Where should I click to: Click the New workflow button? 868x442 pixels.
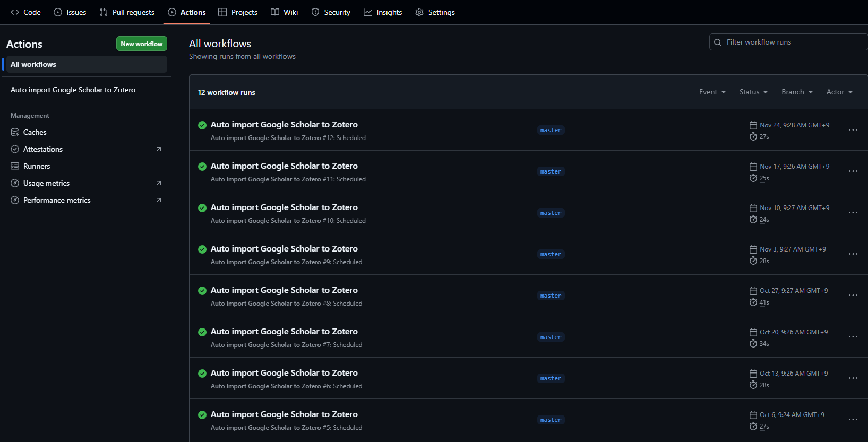pos(142,44)
